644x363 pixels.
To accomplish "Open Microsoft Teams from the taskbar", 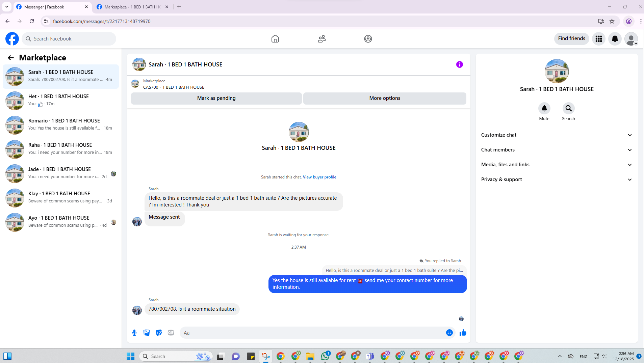I will click(370, 356).
